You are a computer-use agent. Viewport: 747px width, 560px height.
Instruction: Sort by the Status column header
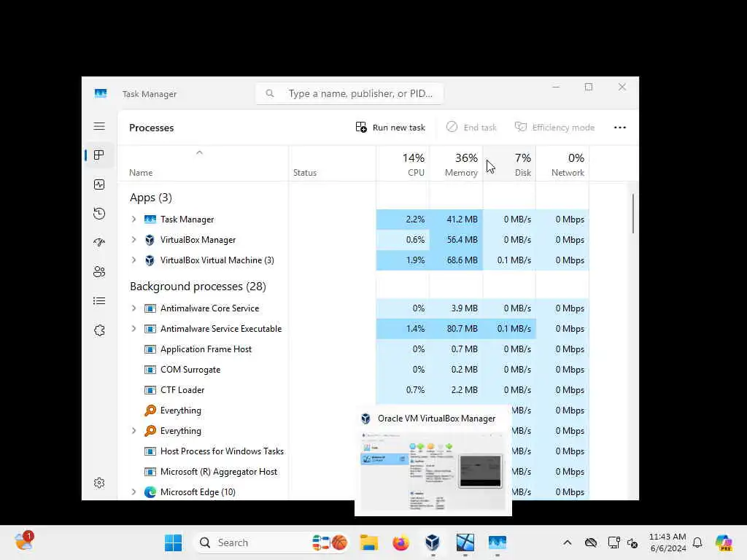click(332, 163)
